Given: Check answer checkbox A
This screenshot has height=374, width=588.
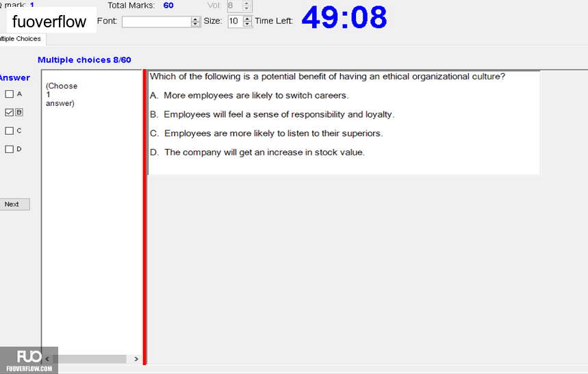Looking at the screenshot, I should 10,94.
